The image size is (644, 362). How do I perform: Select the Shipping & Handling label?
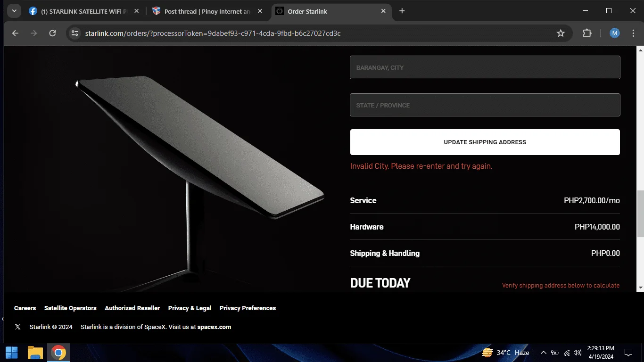pyautogui.click(x=385, y=253)
